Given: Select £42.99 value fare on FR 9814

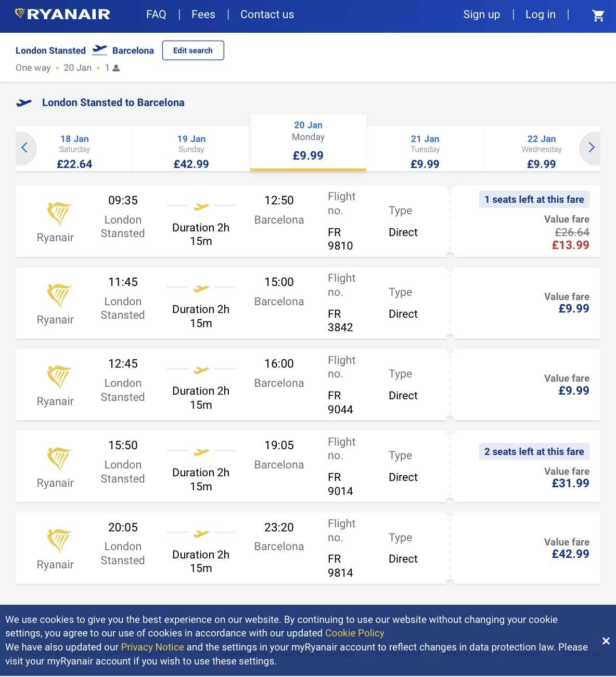Looking at the screenshot, I should (570, 554).
